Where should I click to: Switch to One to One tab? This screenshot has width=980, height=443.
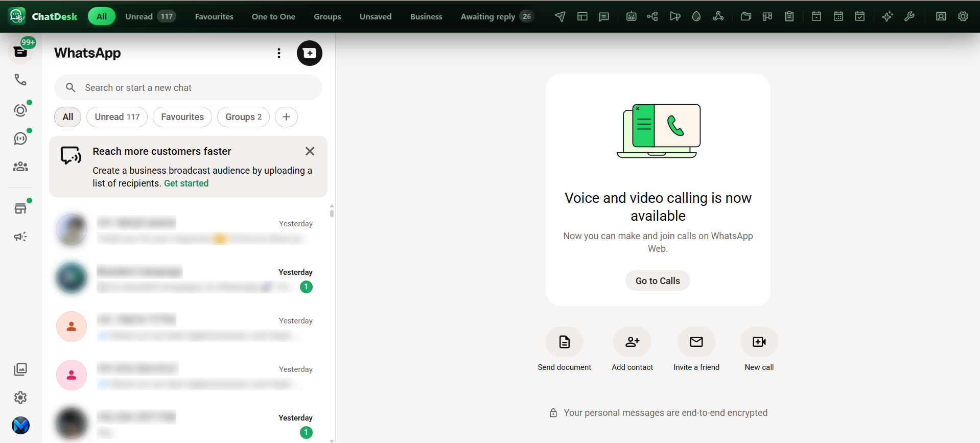click(273, 16)
